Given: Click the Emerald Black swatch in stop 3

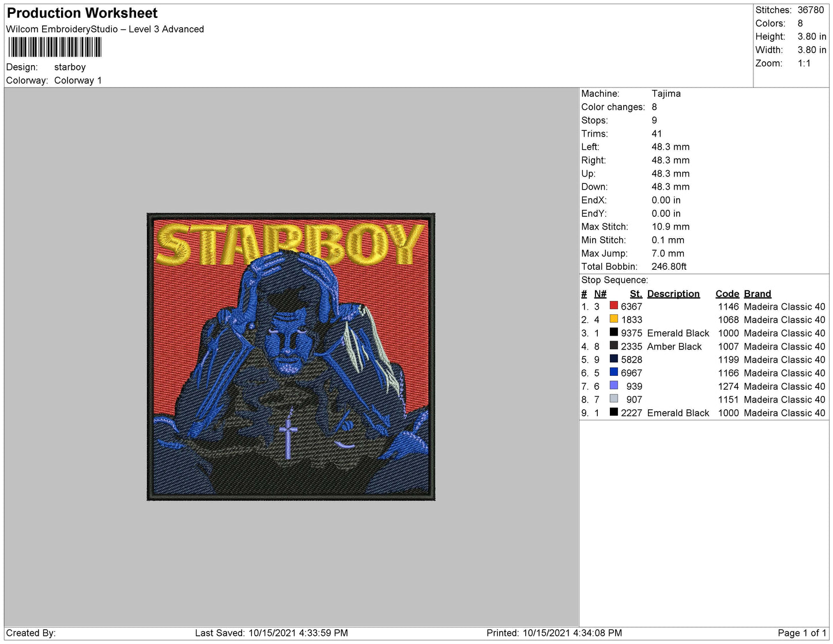Looking at the screenshot, I should tap(614, 332).
